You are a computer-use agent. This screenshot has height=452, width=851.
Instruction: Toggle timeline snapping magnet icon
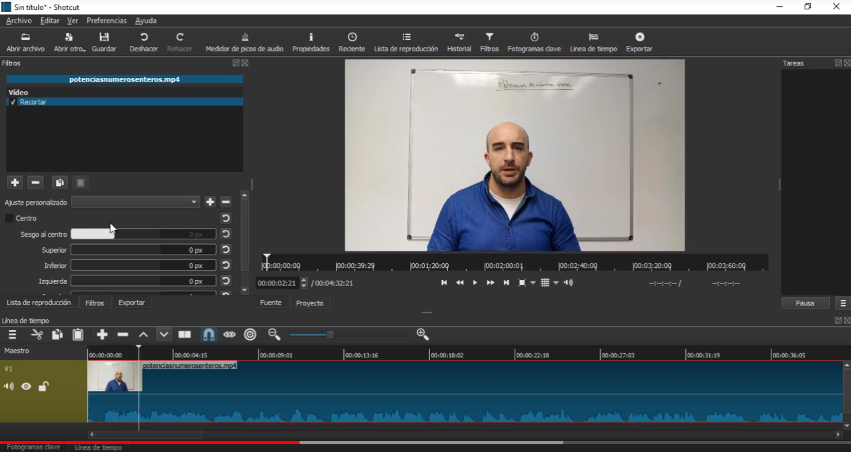209,334
